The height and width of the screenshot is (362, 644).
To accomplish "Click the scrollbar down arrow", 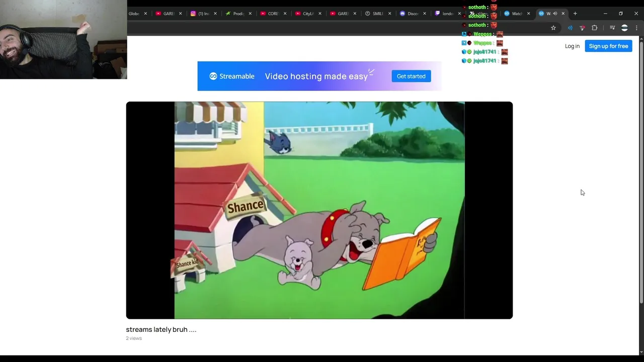I will pos(641,352).
